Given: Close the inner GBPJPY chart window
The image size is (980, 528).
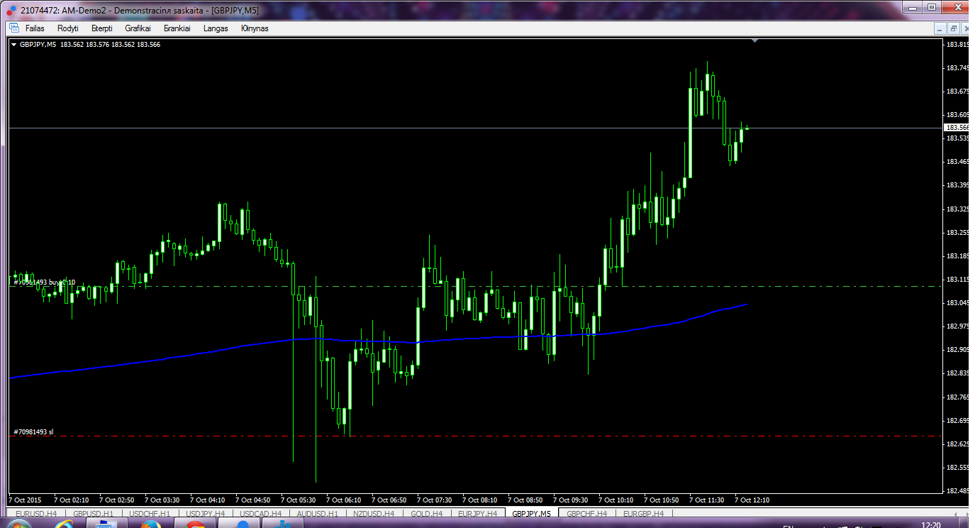Looking at the screenshot, I should click(966, 28).
